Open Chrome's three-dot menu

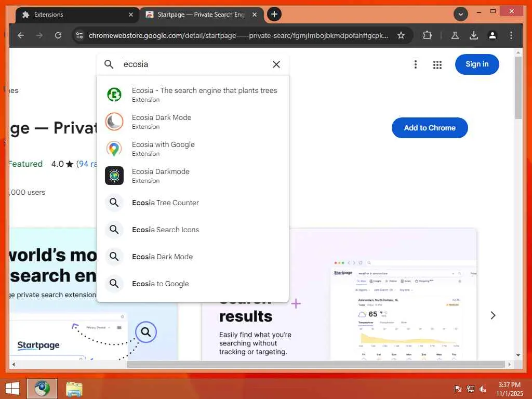coord(511,35)
